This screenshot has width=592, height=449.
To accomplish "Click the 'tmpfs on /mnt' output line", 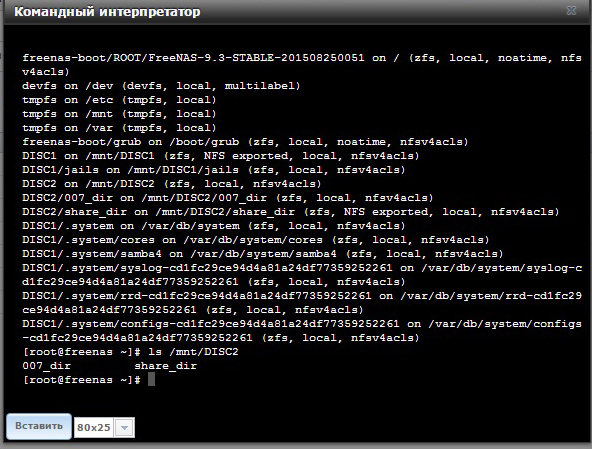I will coord(119,114).
